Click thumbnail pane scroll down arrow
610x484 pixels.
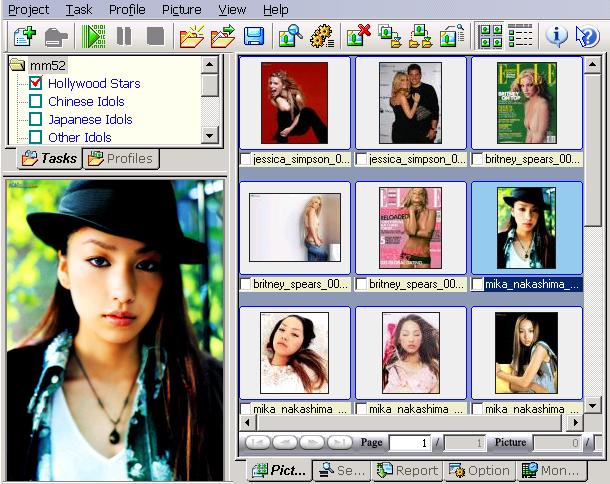pyautogui.click(x=592, y=406)
